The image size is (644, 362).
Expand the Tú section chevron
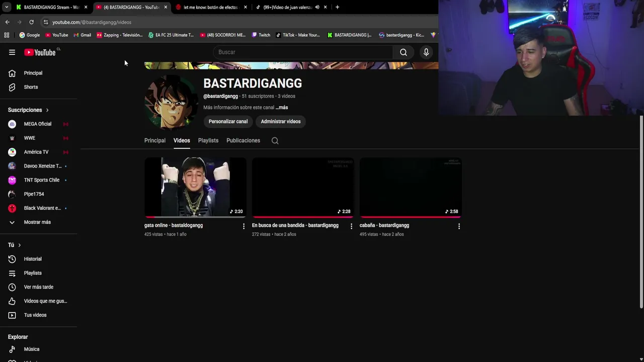[19, 245]
